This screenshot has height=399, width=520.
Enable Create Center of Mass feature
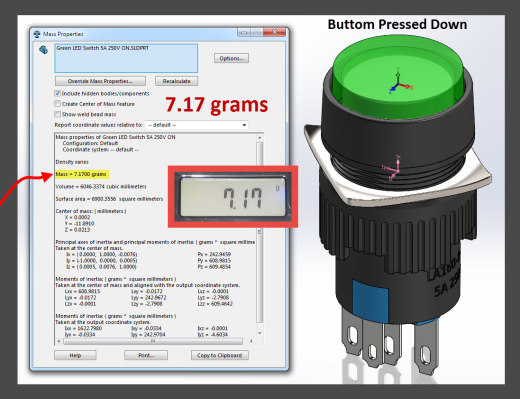pyautogui.click(x=57, y=104)
